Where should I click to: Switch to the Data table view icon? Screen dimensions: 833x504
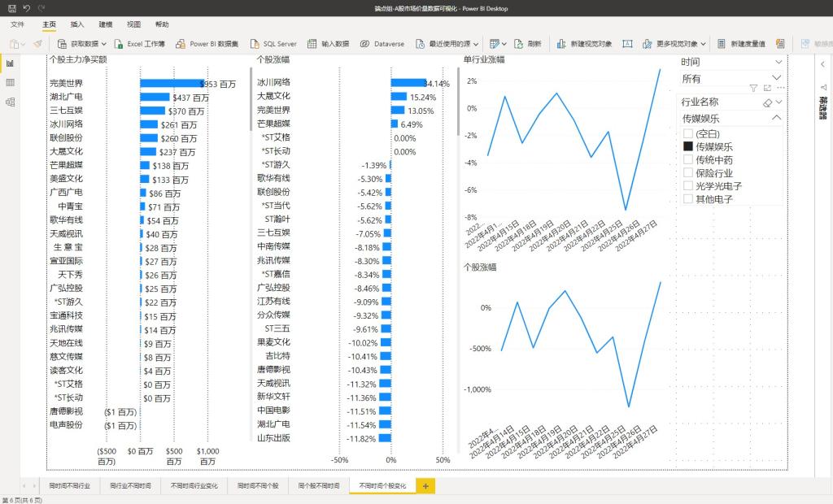[11, 83]
